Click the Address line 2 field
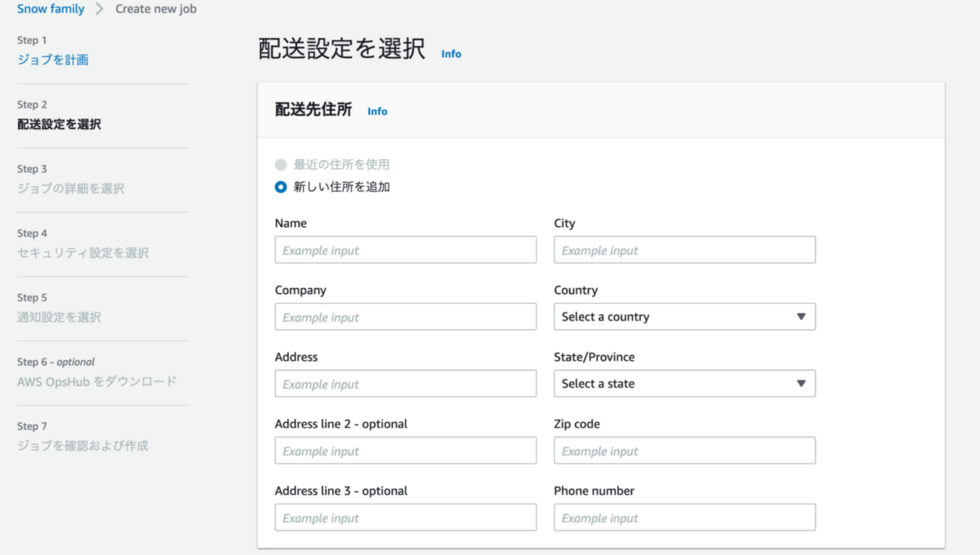Screen dimensions: 980x555 click(405, 451)
